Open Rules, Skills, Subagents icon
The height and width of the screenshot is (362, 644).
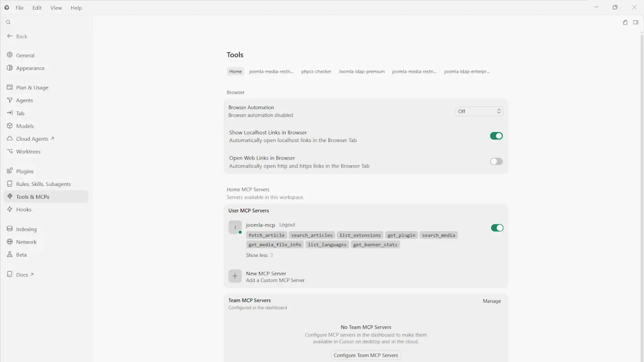9,184
